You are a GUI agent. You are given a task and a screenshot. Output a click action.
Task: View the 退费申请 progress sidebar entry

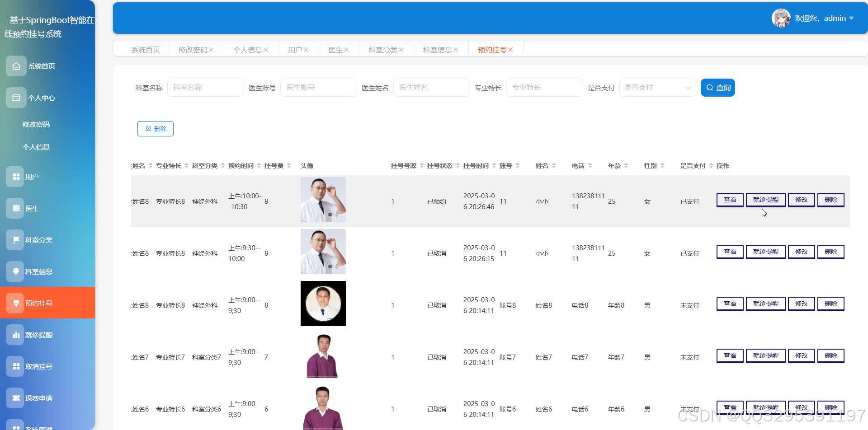coord(39,398)
